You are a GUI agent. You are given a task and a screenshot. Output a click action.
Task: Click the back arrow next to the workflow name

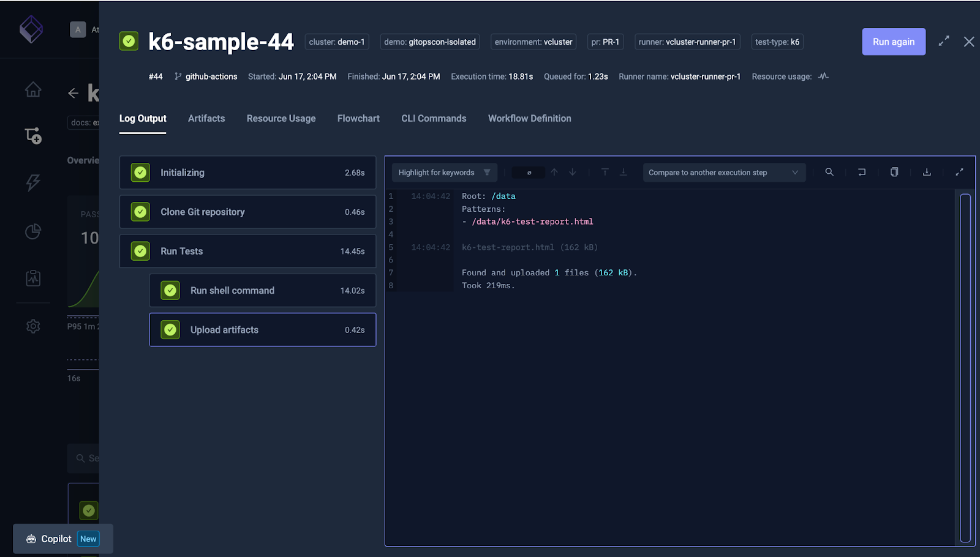click(73, 93)
